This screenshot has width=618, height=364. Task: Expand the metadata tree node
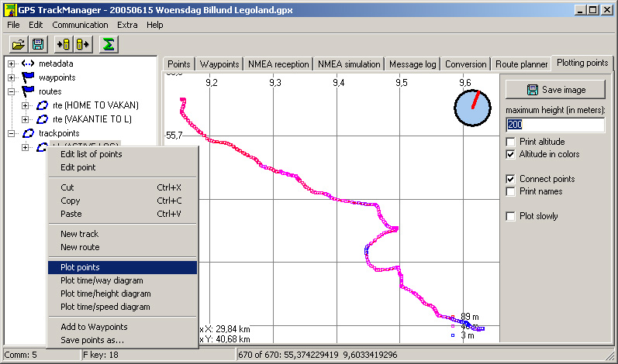pos(11,64)
